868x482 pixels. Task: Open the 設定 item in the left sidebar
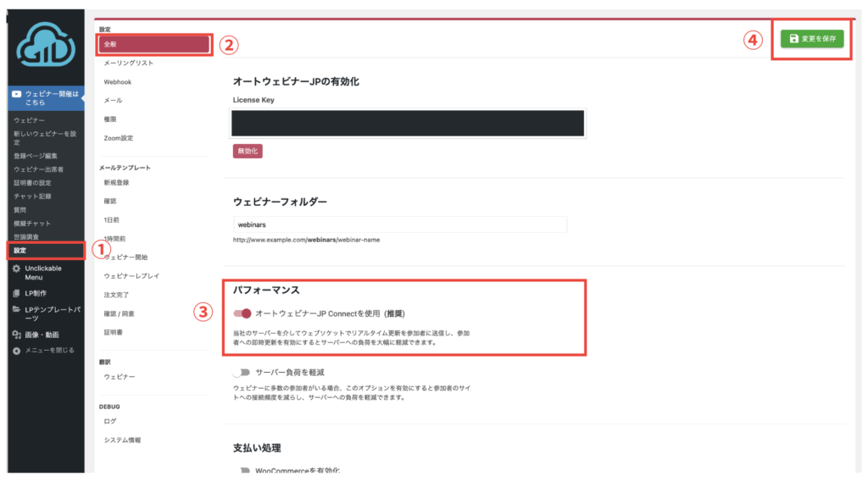pos(20,250)
